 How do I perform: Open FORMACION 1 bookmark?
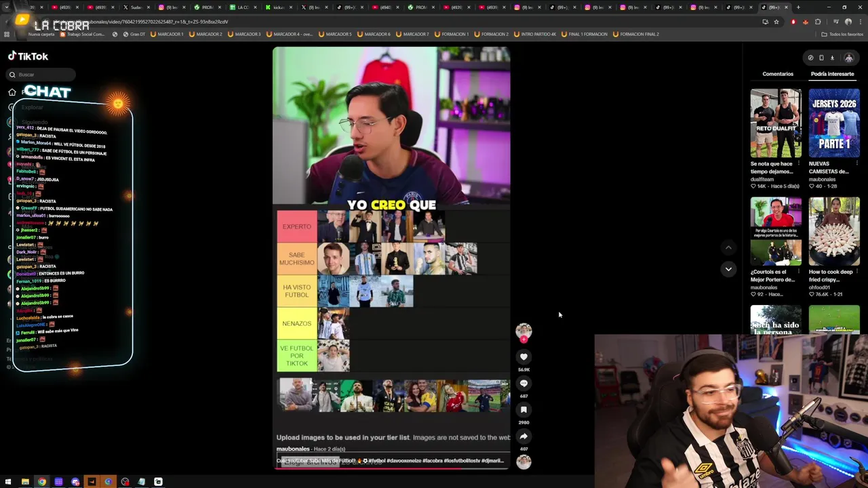tap(451, 34)
